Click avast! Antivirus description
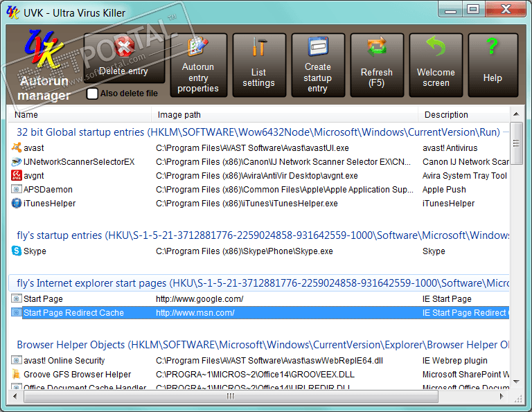 (x=450, y=148)
